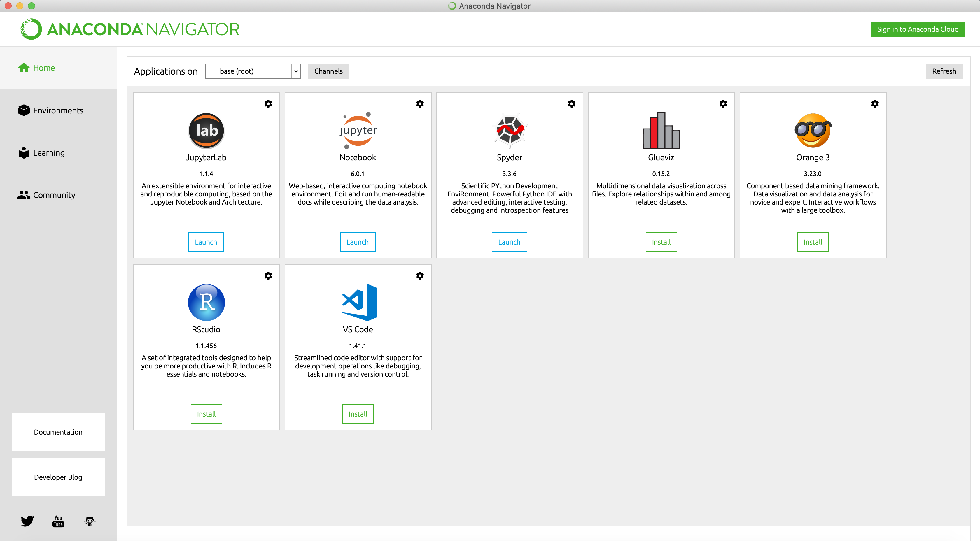Screen dimensions: 980x541
Task: Open Orange 3 settings gear menu
Action: coord(875,104)
